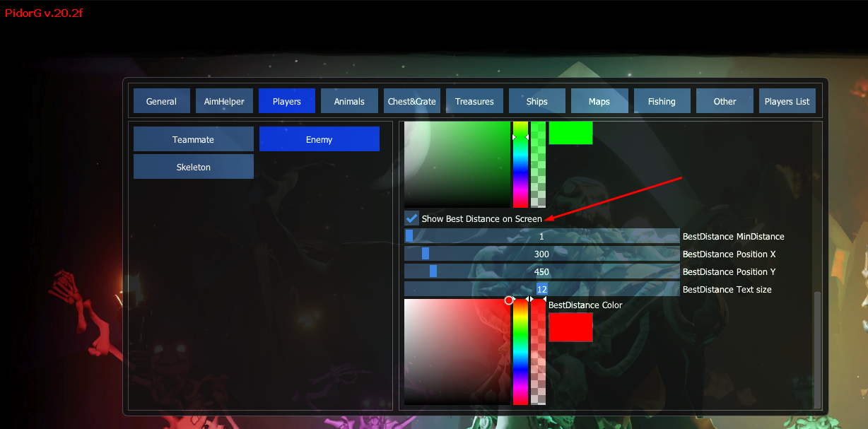
Task: Click the upper green alpha transparency bar
Action: pos(538,165)
